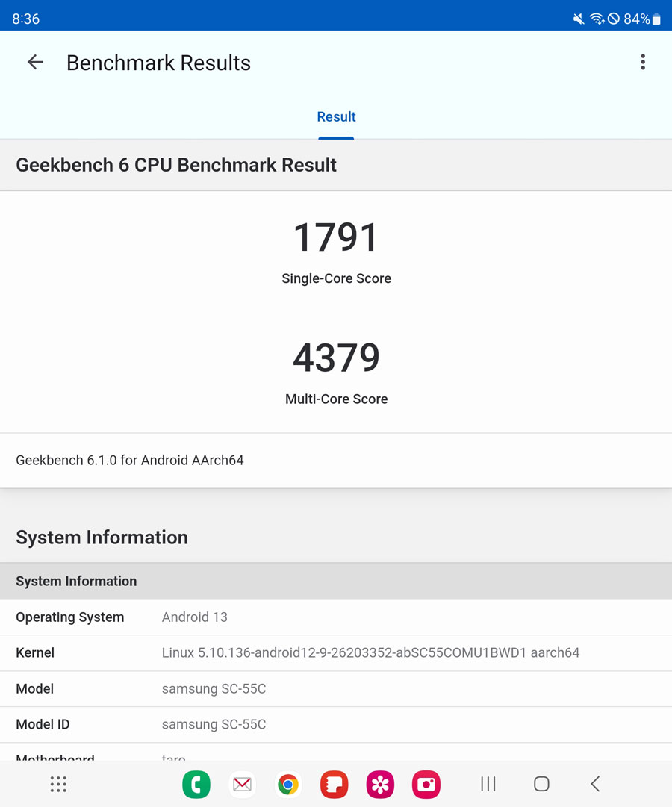Select the Result tab
The width and height of the screenshot is (672, 807).
pyautogui.click(x=336, y=116)
